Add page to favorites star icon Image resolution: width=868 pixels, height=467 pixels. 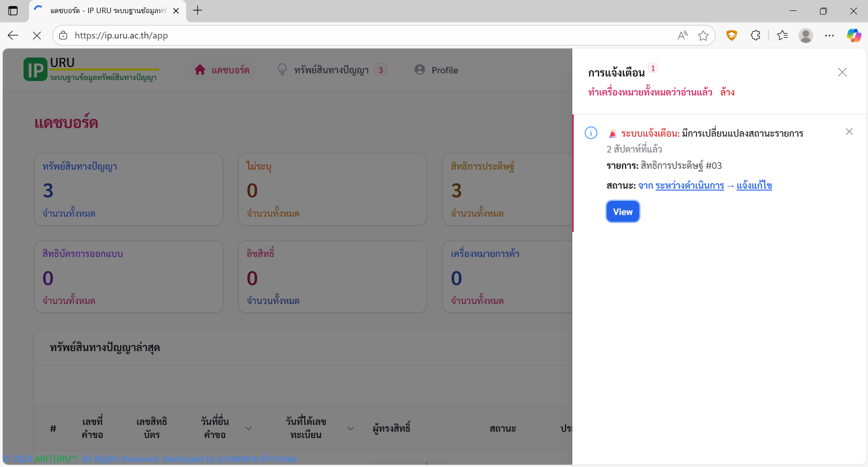click(703, 35)
